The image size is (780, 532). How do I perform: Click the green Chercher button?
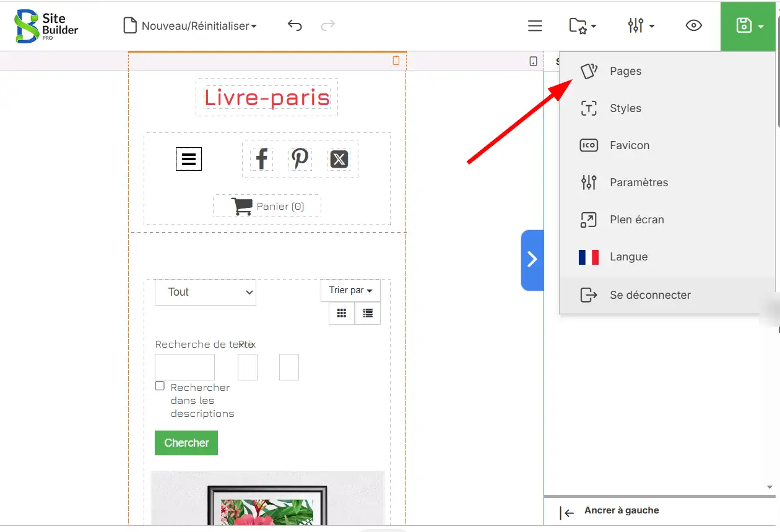(186, 443)
